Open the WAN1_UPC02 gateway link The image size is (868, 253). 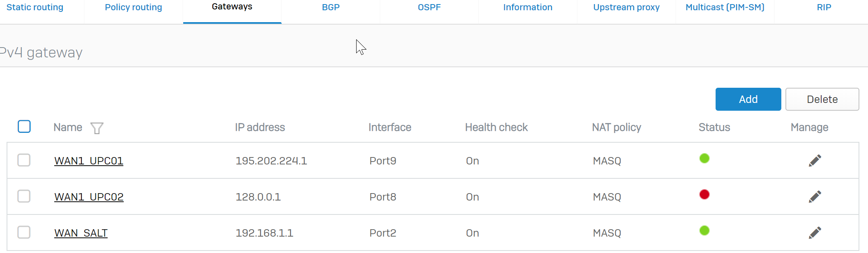click(89, 197)
